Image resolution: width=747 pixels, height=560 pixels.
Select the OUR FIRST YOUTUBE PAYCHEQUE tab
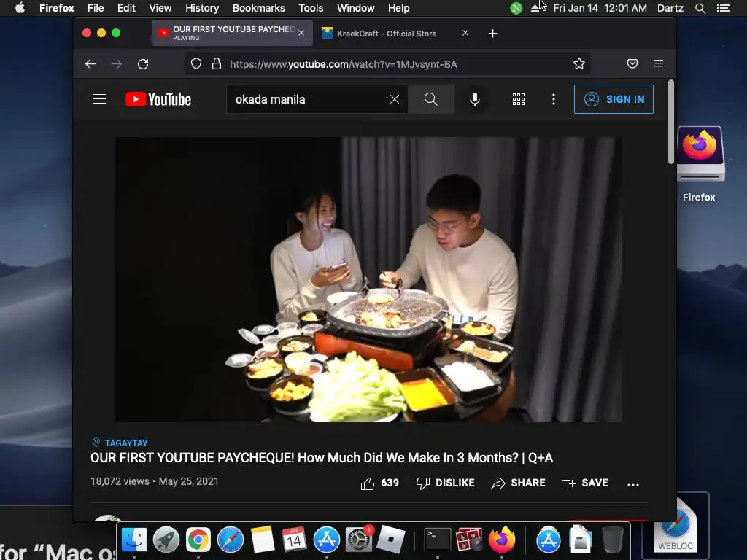click(x=233, y=33)
